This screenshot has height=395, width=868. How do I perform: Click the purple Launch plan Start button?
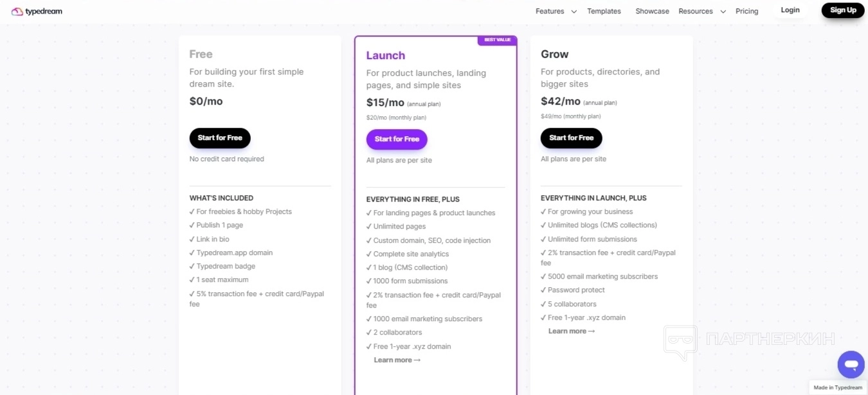coord(397,139)
